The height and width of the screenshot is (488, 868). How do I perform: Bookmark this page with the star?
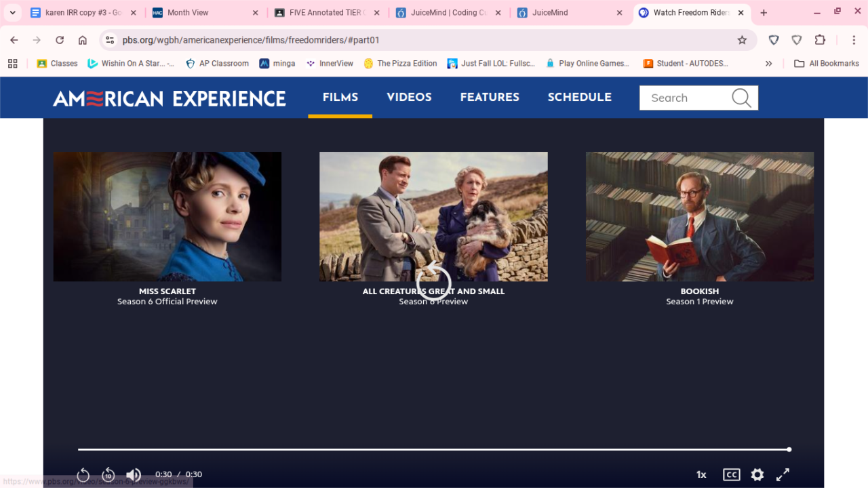coord(742,40)
